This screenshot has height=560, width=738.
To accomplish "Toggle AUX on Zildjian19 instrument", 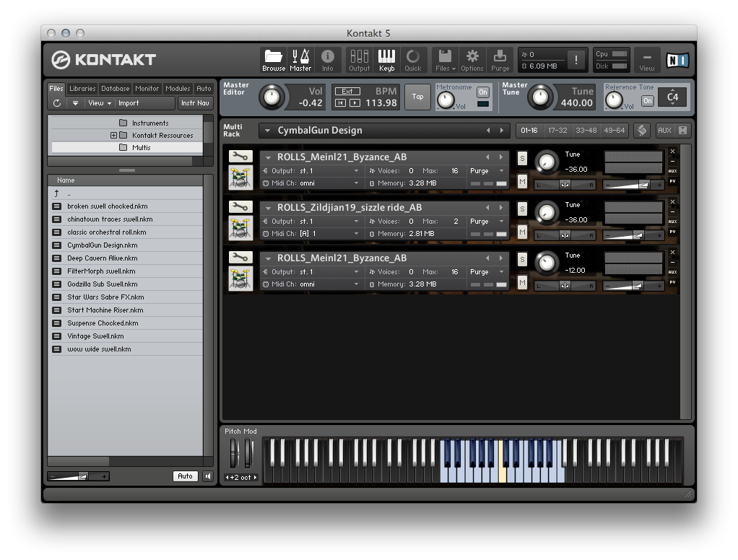I will [x=672, y=222].
